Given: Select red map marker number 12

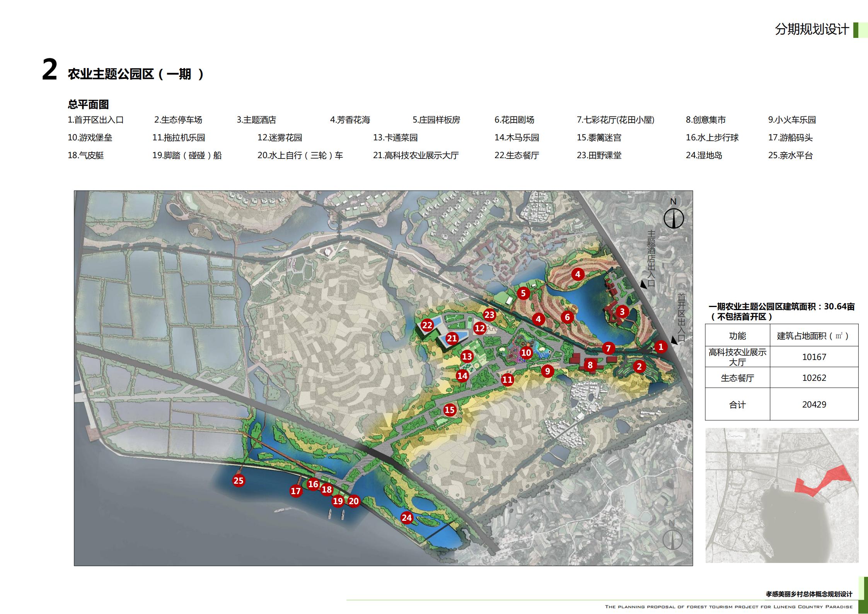Looking at the screenshot, I should point(480,328).
